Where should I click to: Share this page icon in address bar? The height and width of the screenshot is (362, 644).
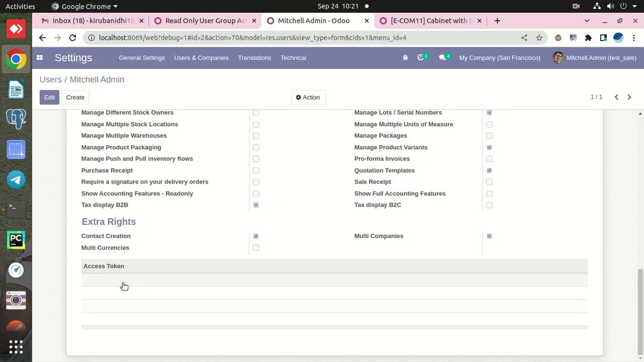coord(524,38)
